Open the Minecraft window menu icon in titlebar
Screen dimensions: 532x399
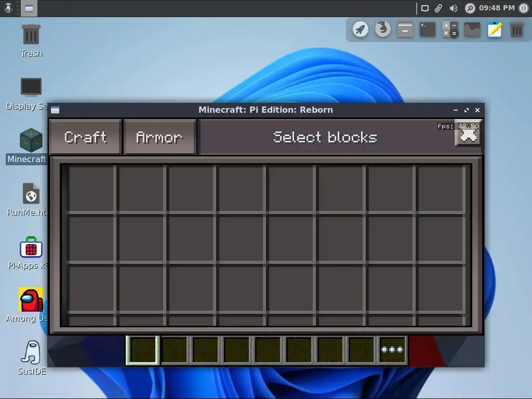coord(55,110)
